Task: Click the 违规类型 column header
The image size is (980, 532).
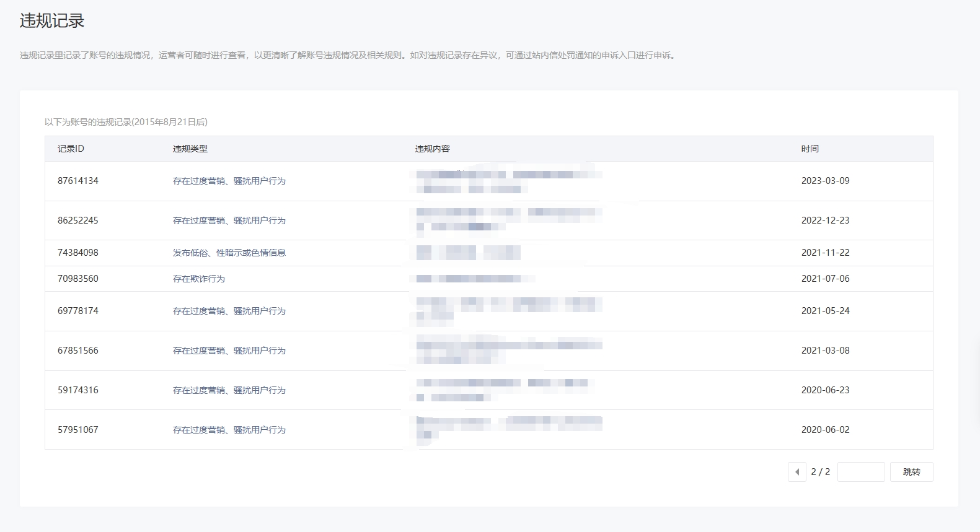Action: tap(190, 149)
